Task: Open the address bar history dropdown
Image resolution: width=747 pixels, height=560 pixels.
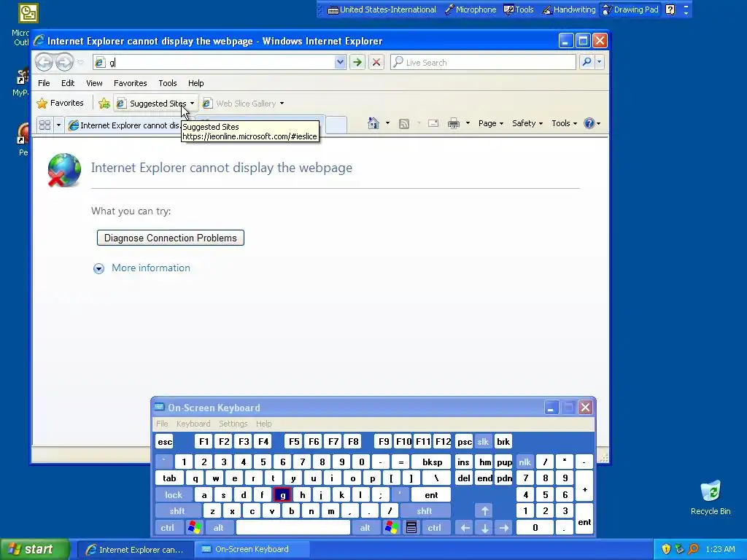Action: [340, 62]
